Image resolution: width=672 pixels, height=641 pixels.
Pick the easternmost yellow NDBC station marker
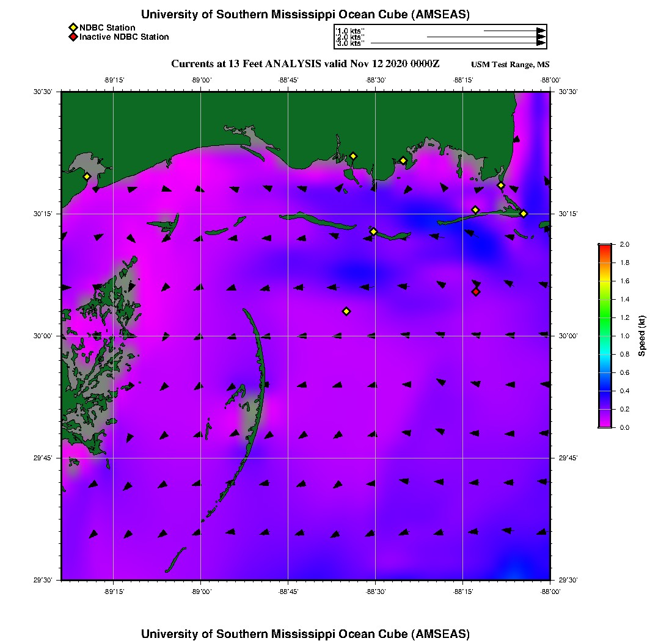tap(524, 213)
